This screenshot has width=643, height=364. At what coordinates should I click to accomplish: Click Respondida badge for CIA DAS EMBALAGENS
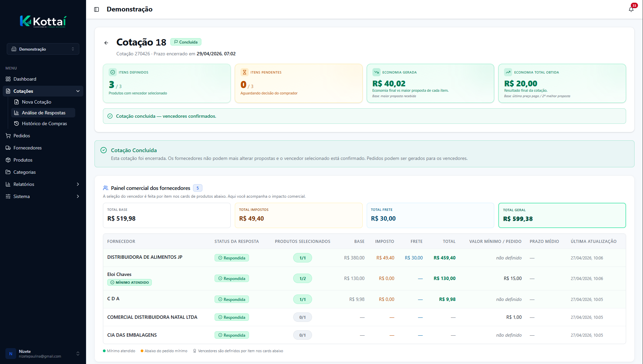click(x=232, y=335)
